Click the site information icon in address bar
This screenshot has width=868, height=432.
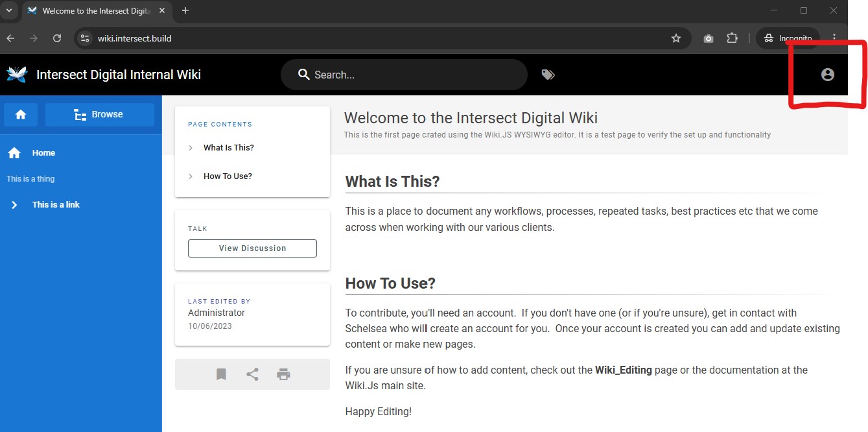(85, 38)
